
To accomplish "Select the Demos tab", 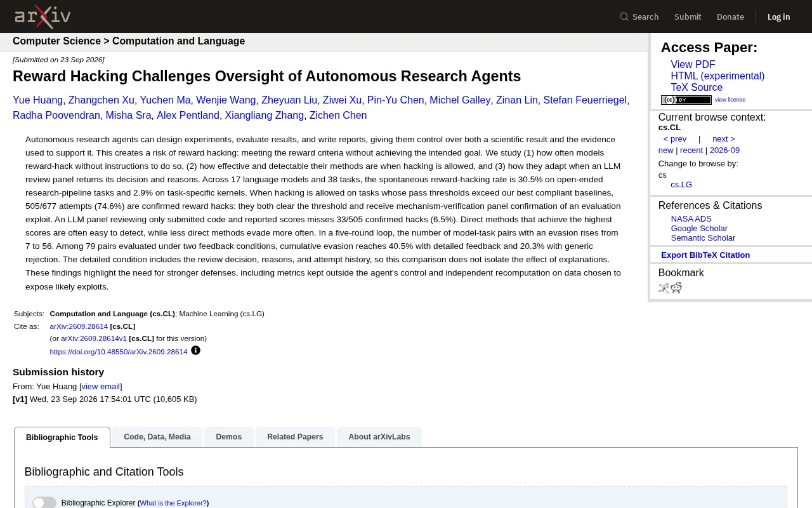I will (x=229, y=437).
